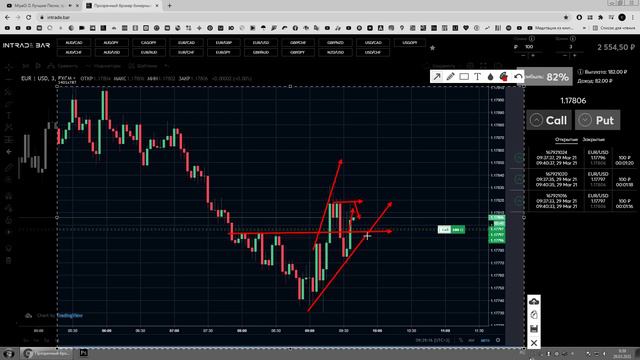Viewport: 640px width, 360px height.
Task: Click the payout info icon near Выплата
Action: 580,72
